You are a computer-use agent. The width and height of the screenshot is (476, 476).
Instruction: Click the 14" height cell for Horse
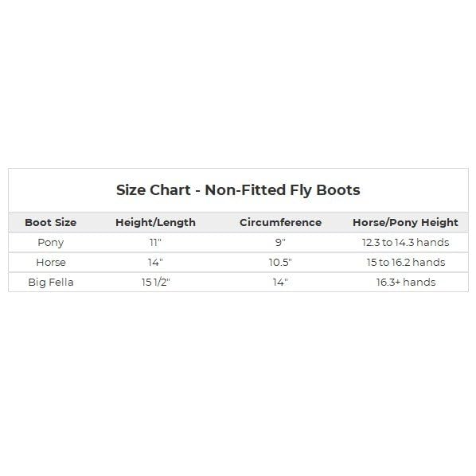(155, 263)
